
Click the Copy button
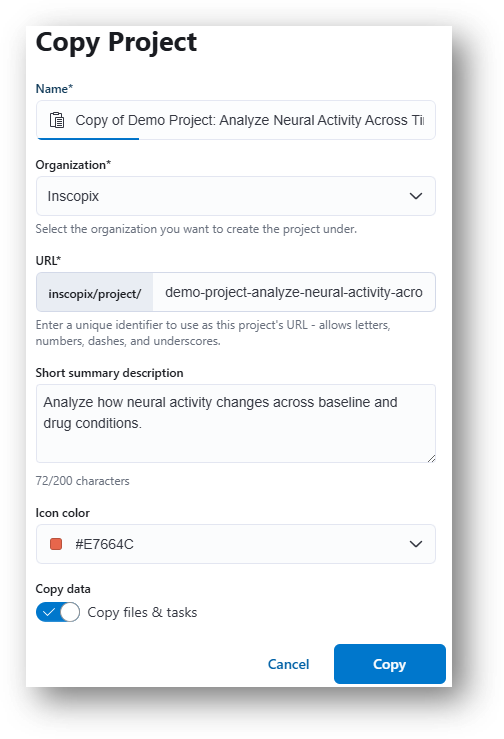(x=390, y=664)
